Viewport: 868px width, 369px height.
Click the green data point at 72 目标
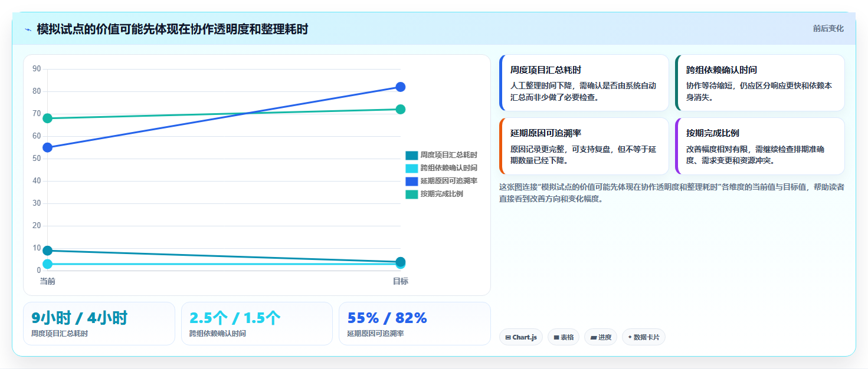coord(400,109)
